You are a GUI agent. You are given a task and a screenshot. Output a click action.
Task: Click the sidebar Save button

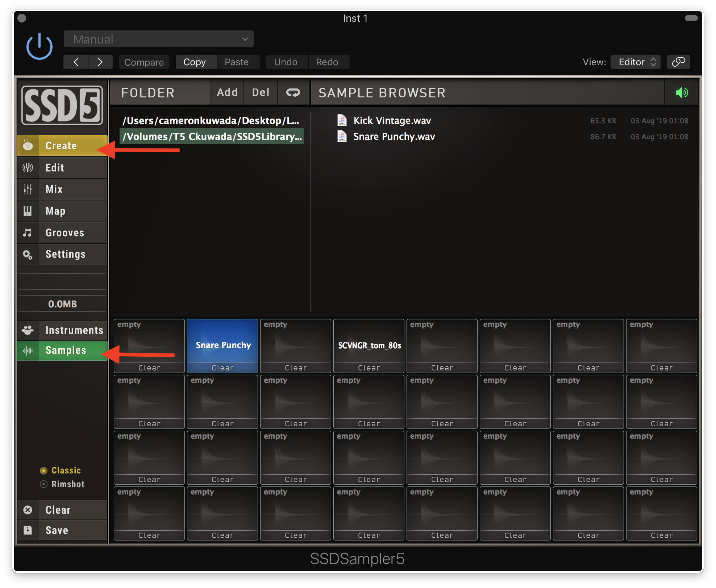pos(62,530)
